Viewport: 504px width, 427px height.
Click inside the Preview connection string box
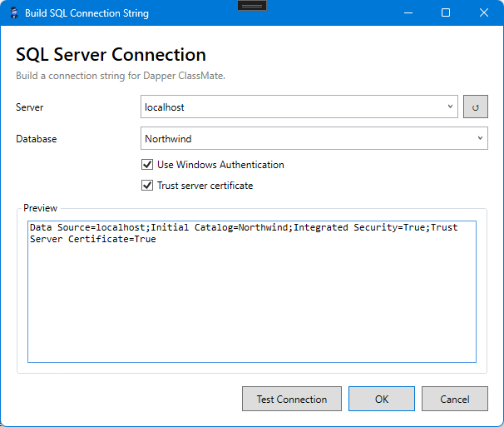tap(252, 291)
